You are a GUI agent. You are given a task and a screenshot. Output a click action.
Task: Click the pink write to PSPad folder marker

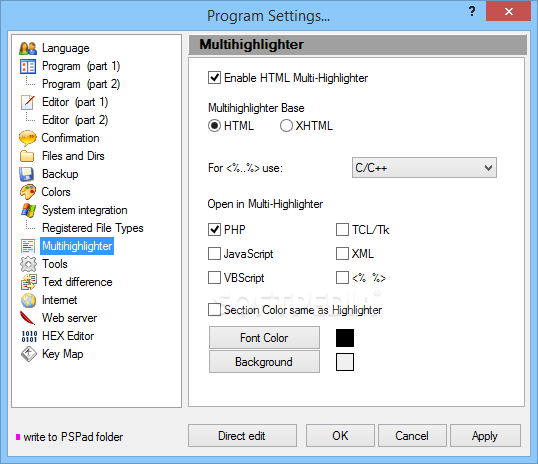(x=18, y=437)
